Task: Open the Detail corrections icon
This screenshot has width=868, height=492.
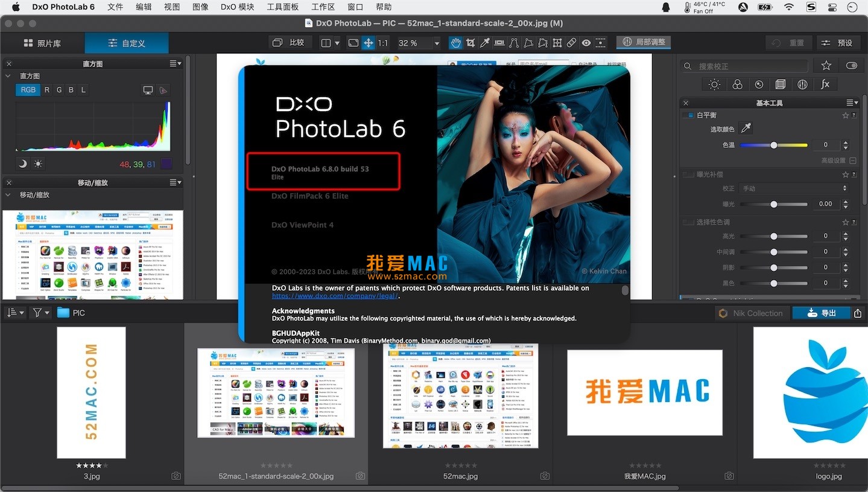Action: coord(759,85)
